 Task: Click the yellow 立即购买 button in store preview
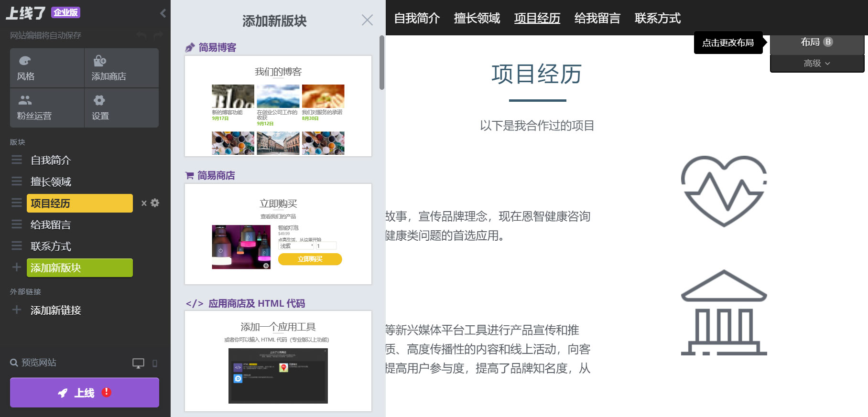(310, 259)
